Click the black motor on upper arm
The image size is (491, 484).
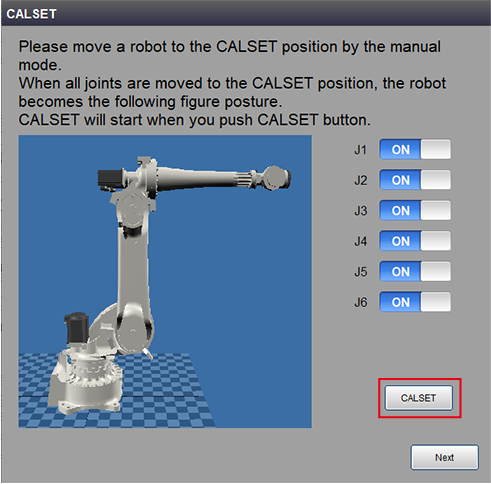(110, 178)
